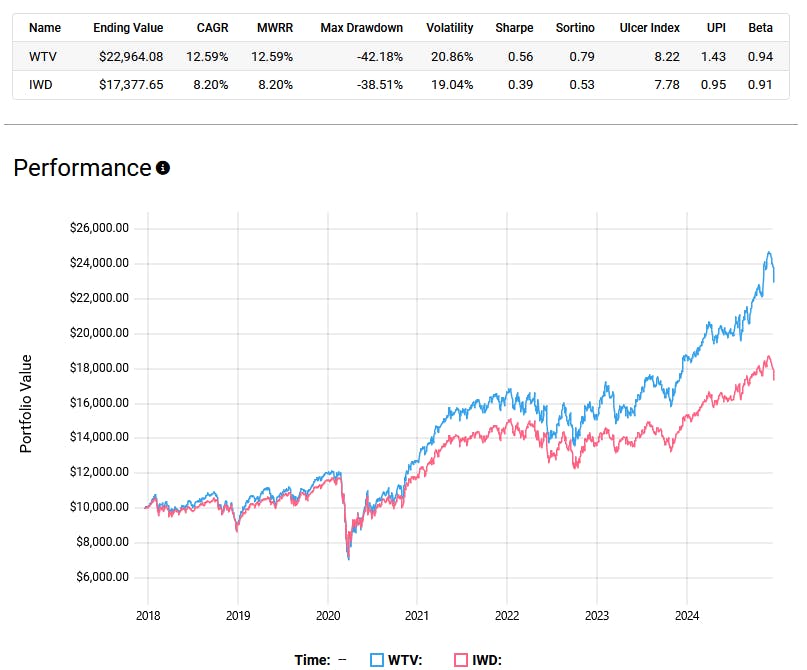Viewport: 807px width, 670px height.
Task: Click the Performance section heading
Action: [82, 168]
